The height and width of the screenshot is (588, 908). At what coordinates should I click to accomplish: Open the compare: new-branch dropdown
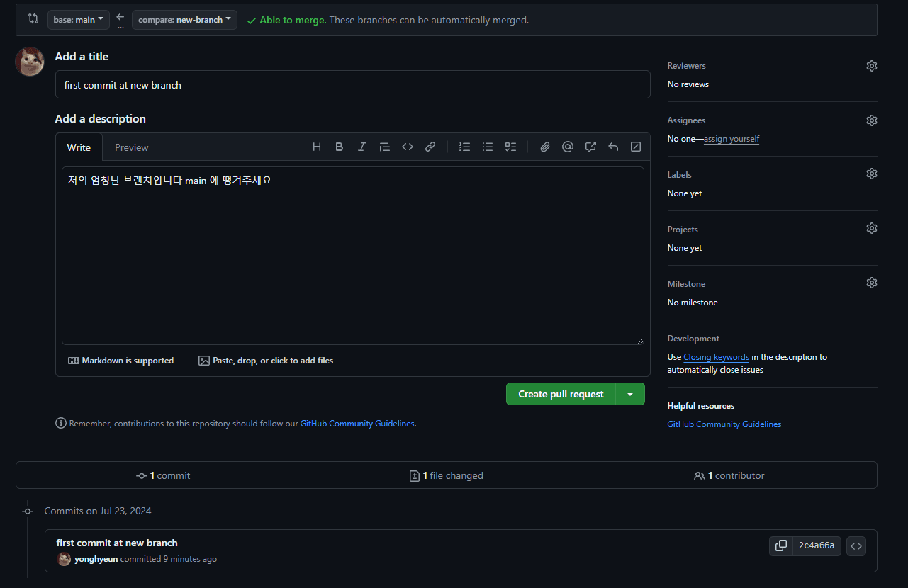pos(184,20)
